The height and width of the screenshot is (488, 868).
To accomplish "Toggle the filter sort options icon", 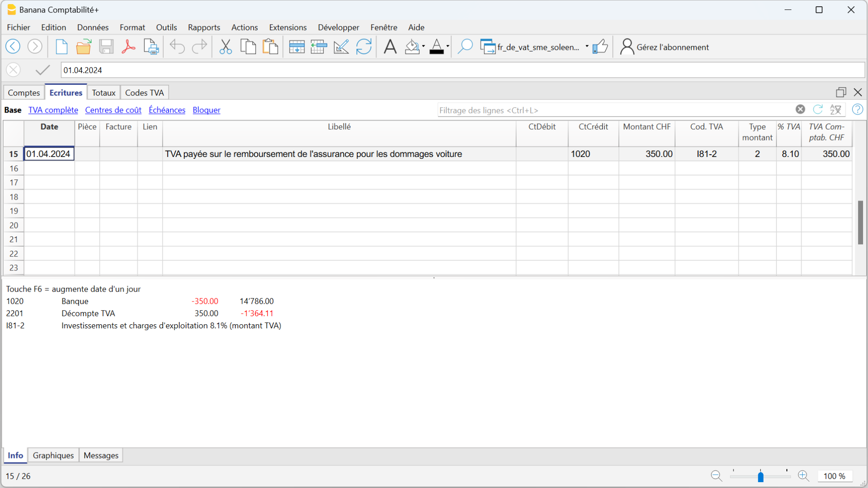I will [836, 109].
